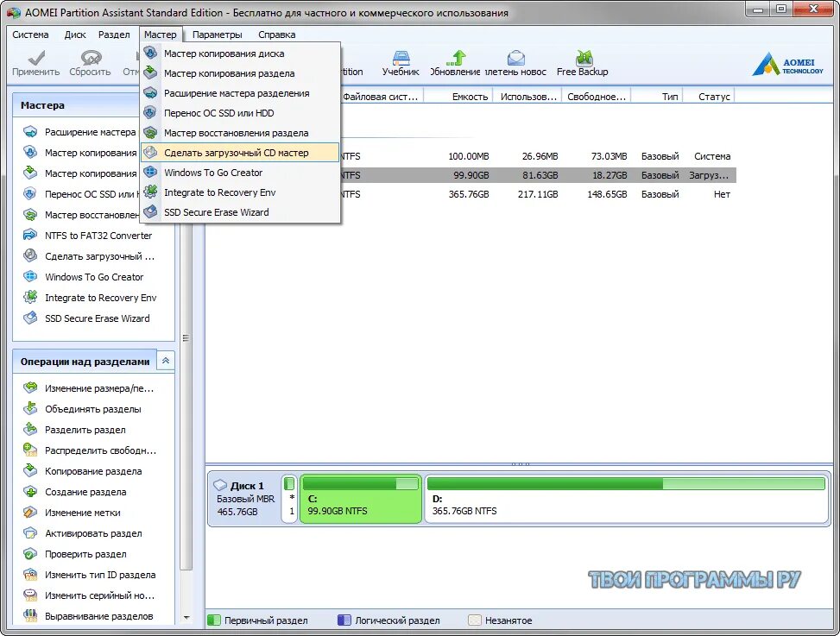Click the sidebar NTFS to FAT32 Converter icon
The height and width of the screenshot is (636, 840).
tap(30, 235)
